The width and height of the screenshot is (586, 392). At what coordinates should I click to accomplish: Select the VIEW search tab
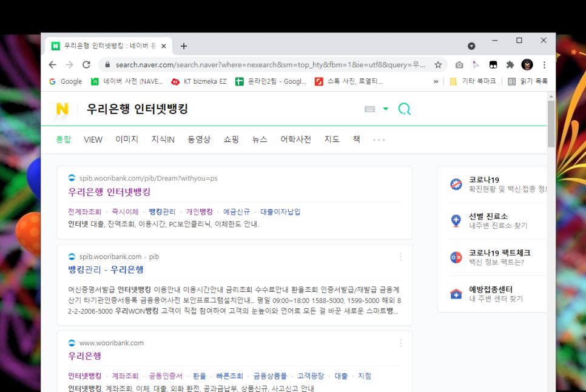point(93,140)
